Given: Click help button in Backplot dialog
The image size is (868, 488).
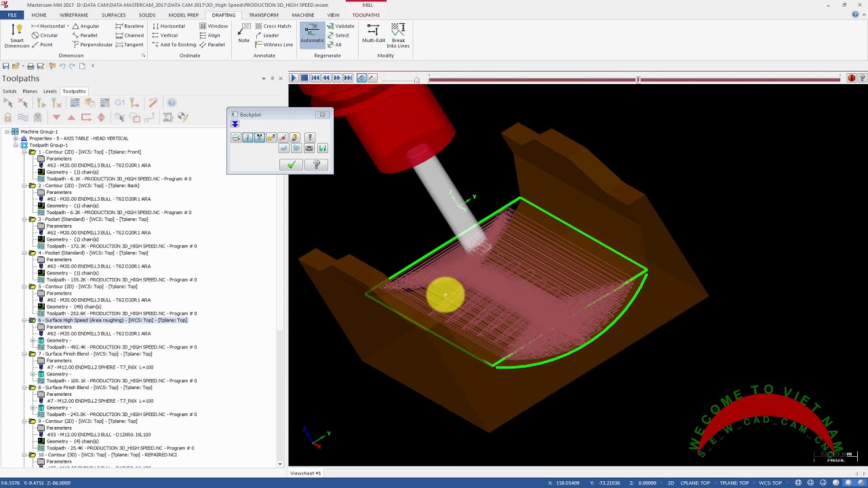Looking at the screenshot, I should (x=316, y=165).
